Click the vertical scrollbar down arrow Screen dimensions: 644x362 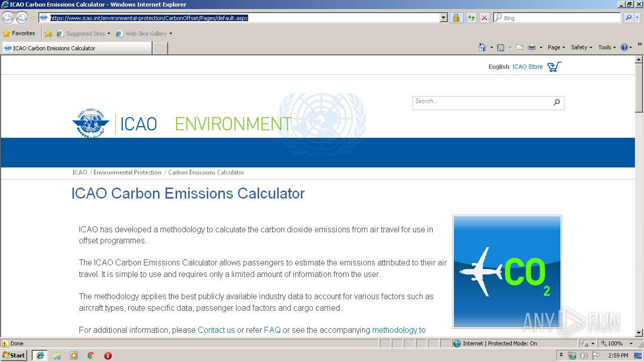(x=639, y=332)
